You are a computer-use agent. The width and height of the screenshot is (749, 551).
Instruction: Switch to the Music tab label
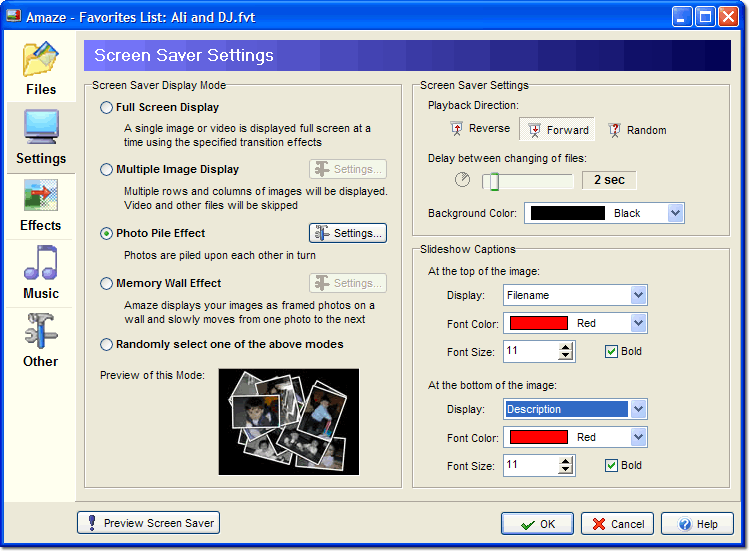(x=41, y=293)
